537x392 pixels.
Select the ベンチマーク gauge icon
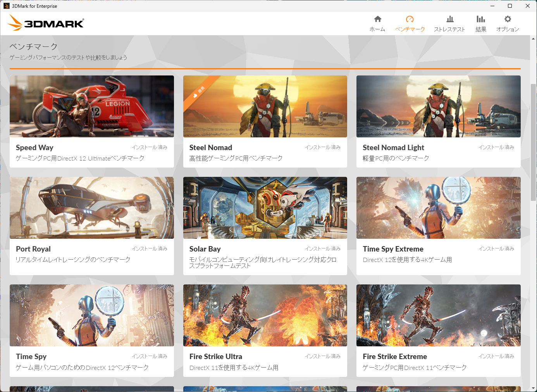[x=410, y=19]
